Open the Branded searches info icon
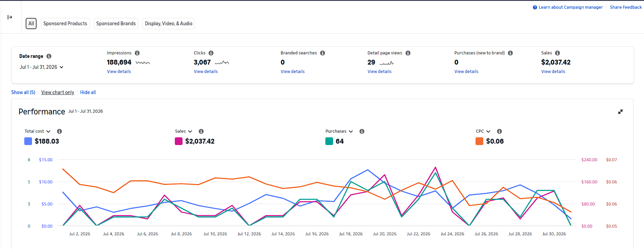This screenshot has height=249, width=644. [323, 53]
